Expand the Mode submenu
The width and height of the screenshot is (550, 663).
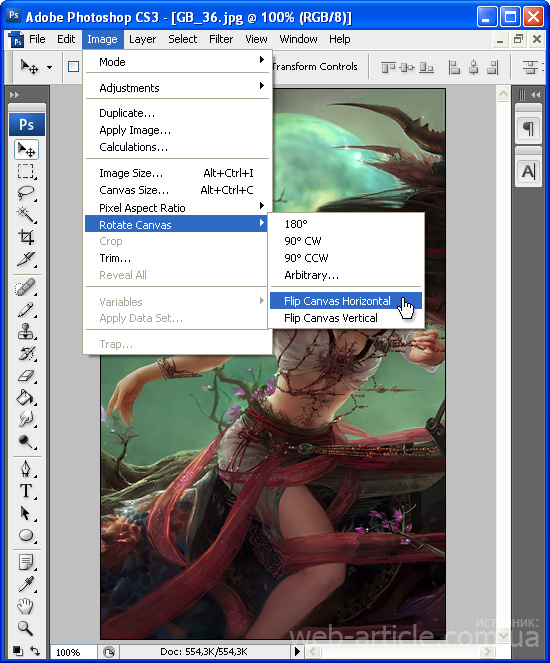coord(178,62)
